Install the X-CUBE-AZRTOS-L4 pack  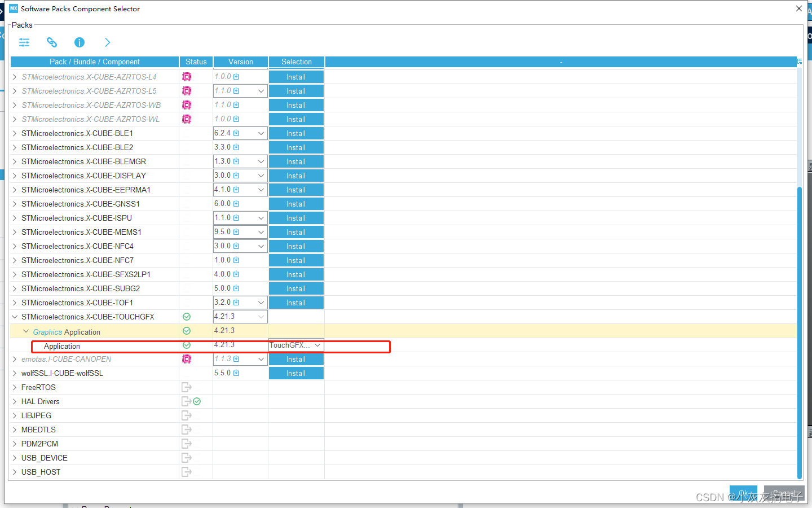point(296,77)
